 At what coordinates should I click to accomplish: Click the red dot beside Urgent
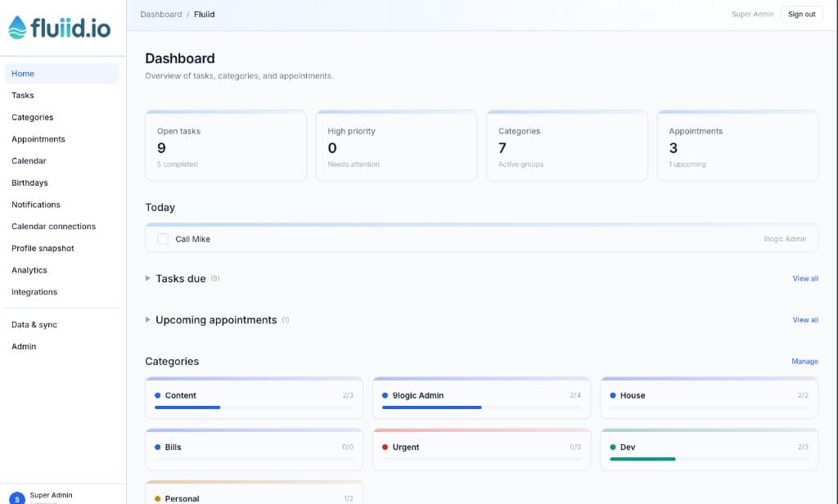tap(386, 448)
